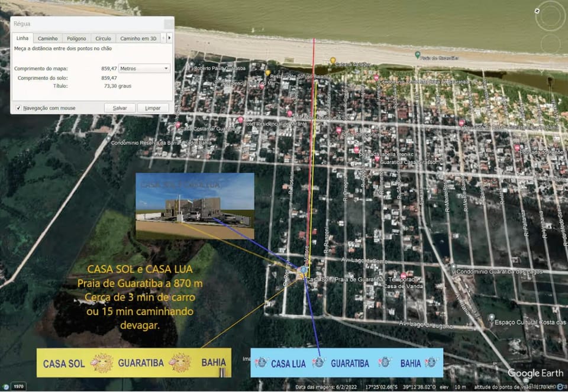Select the pink pin for Residencial Brisa do Mar
The image size is (568, 392).
(262, 86)
